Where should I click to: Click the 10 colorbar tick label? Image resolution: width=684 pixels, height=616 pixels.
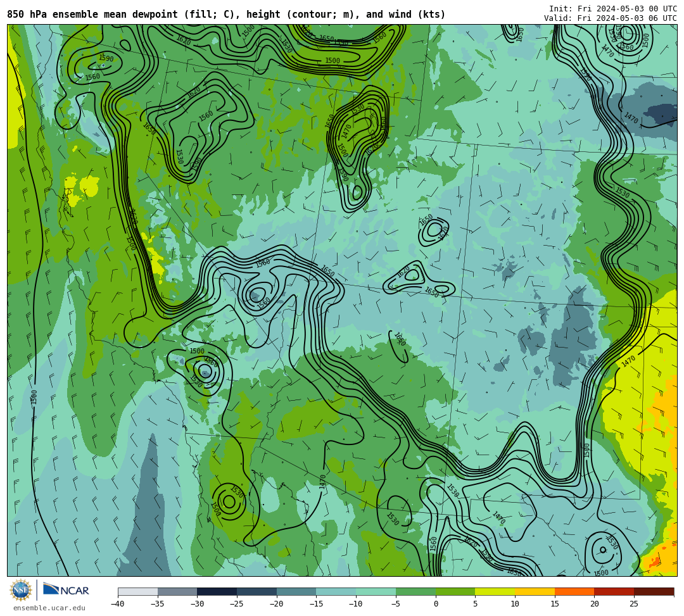pyautogui.click(x=515, y=604)
